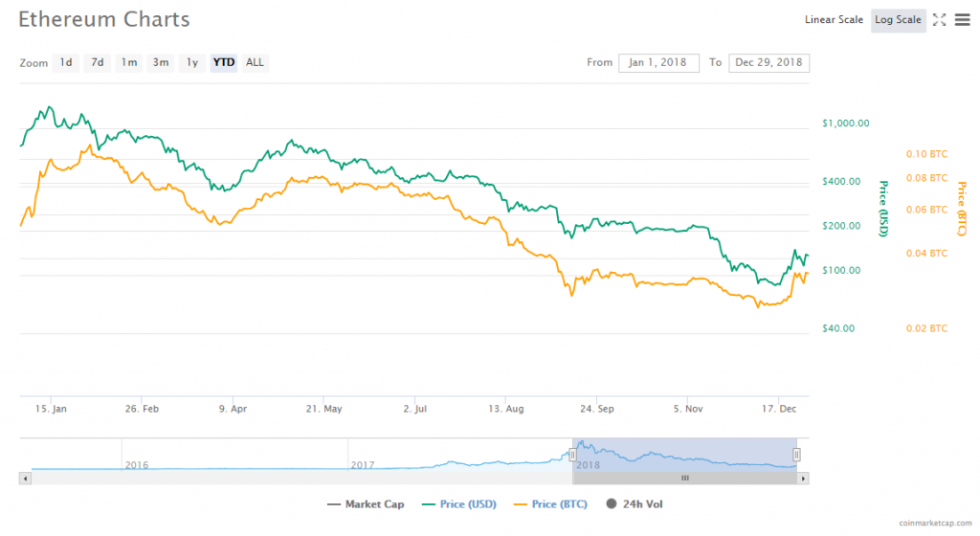Screen dimensions: 980x536
Task: Select the YTD zoom button
Action: click(224, 63)
